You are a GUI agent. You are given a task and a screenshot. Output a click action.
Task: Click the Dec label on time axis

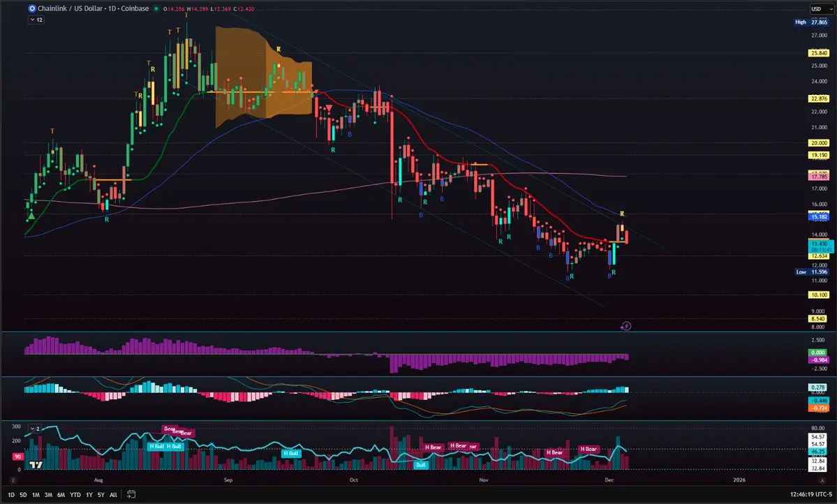pos(609,480)
